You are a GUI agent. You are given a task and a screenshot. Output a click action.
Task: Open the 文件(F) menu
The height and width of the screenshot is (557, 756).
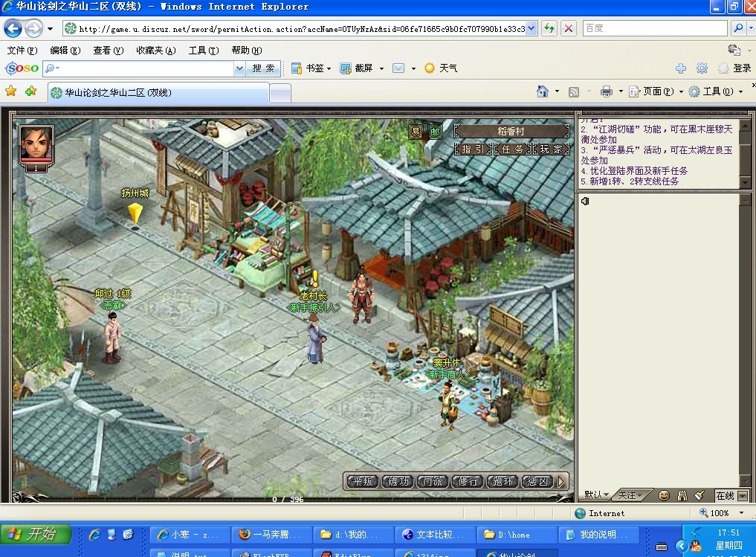pos(22,50)
